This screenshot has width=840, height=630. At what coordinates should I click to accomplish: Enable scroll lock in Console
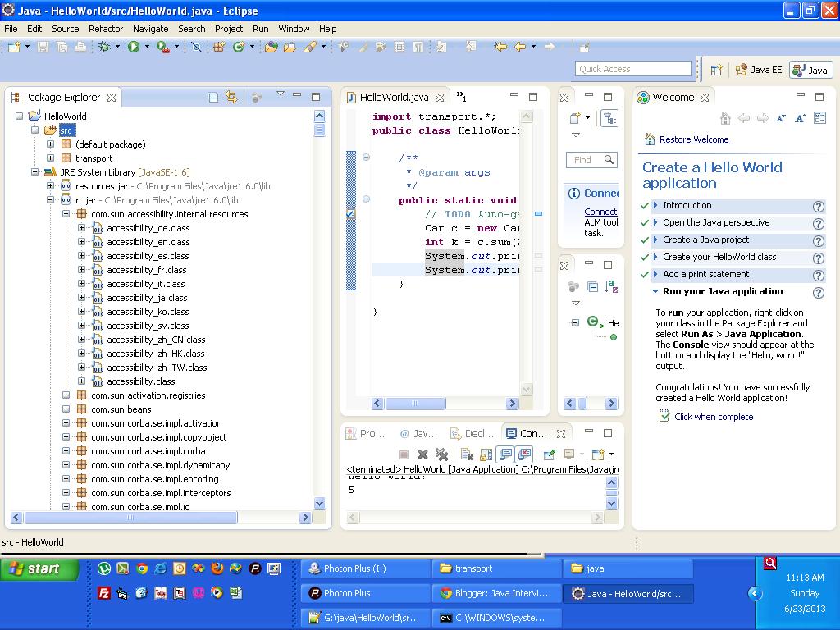click(x=485, y=454)
